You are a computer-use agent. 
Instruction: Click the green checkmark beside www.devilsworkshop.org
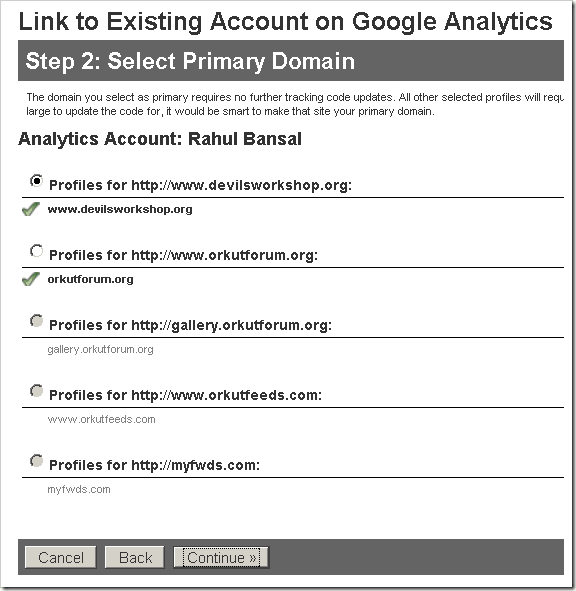click(x=31, y=209)
